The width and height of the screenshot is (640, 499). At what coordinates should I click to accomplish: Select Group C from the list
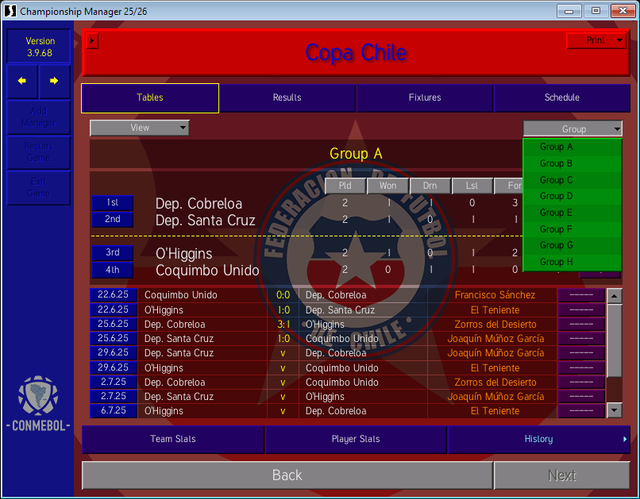click(x=572, y=180)
